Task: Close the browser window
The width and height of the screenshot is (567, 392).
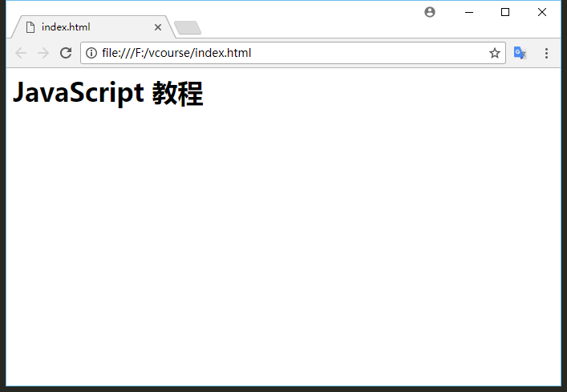Action: 542,12
